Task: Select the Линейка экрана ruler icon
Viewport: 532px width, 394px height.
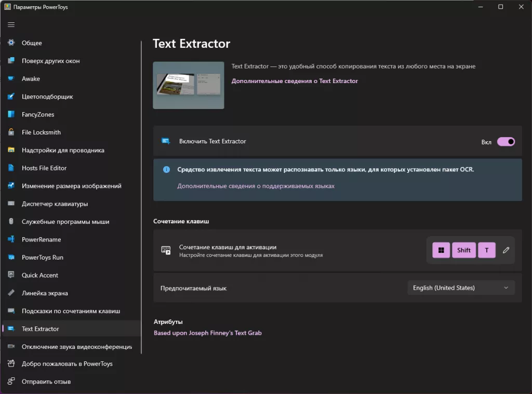Action: [11, 293]
